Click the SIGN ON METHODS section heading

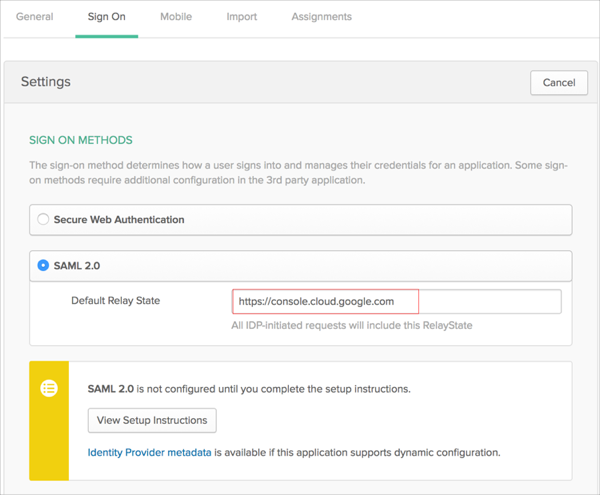81,140
